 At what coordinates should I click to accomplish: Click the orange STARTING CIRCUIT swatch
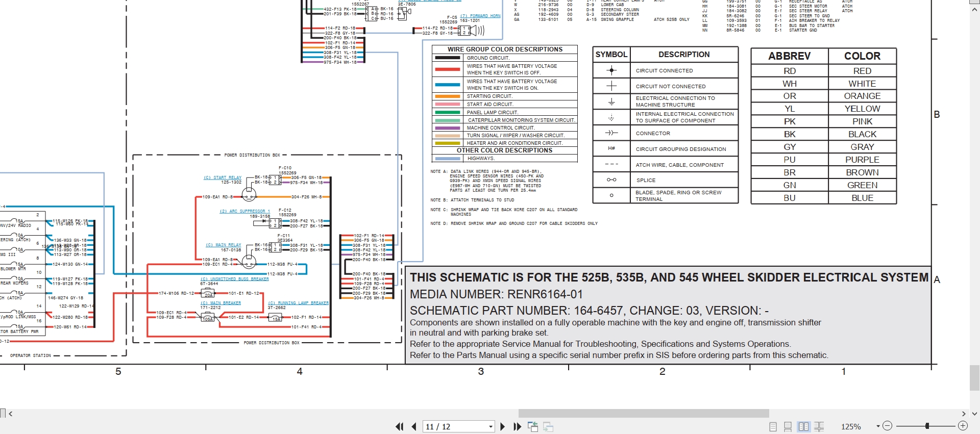[448, 96]
